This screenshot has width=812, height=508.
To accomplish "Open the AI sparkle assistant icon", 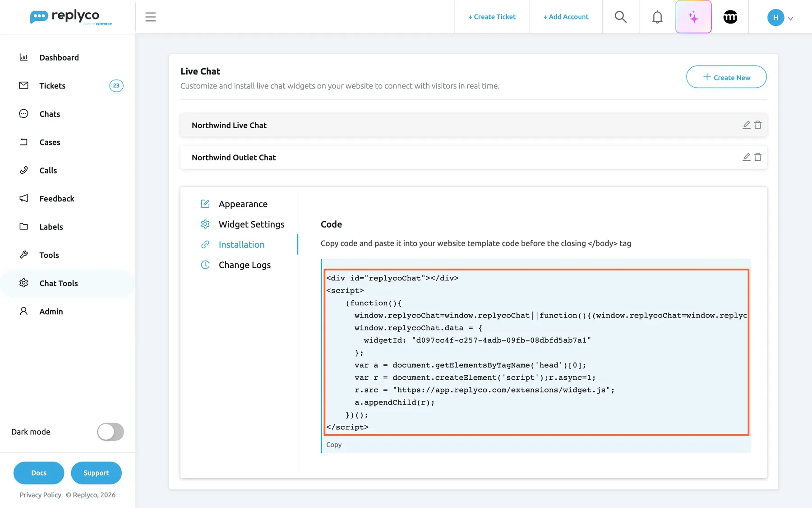I will (693, 17).
